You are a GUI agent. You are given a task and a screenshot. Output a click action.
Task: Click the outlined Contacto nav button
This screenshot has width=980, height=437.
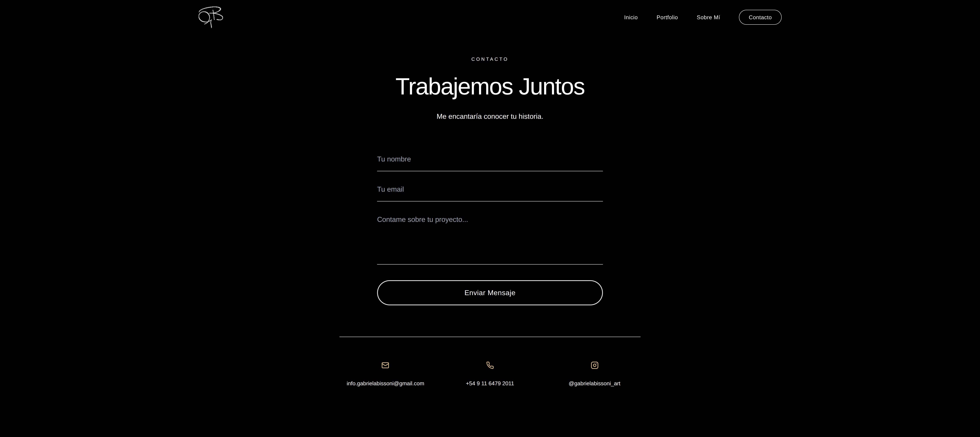point(760,17)
